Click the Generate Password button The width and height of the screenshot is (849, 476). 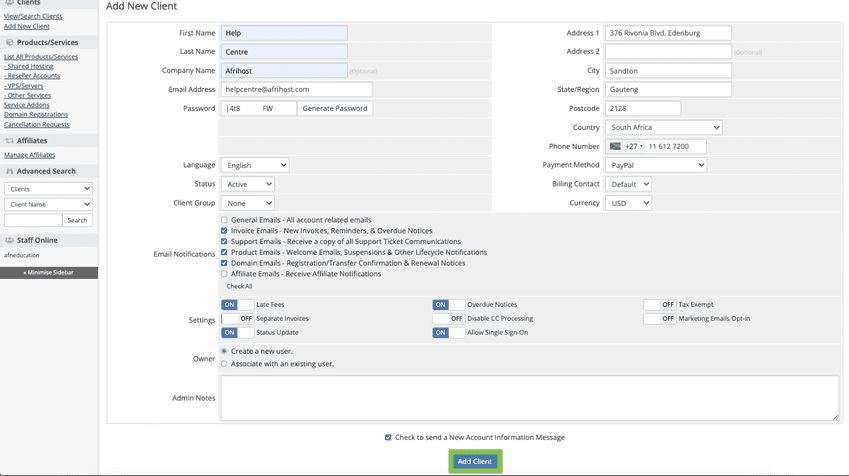pyautogui.click(x=334, y=108)
